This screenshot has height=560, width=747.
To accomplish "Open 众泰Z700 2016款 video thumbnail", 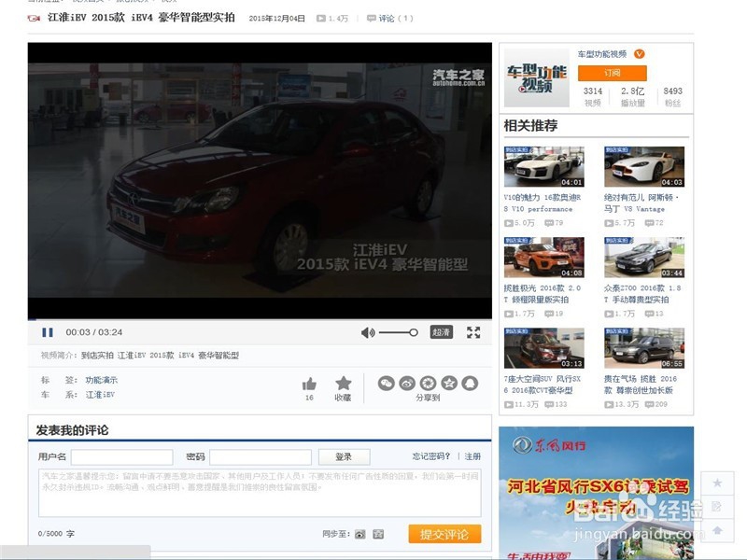I will click(644, 258).
